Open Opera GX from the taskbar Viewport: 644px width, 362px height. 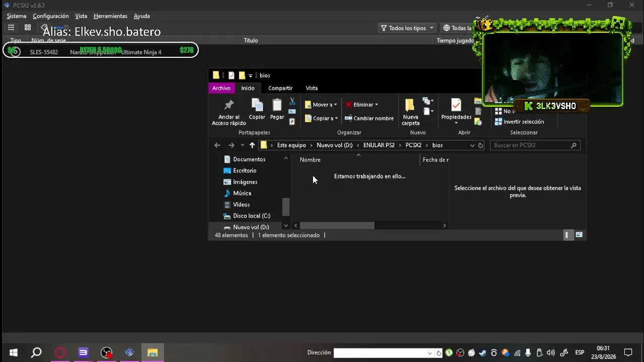[x=60, y=352]
